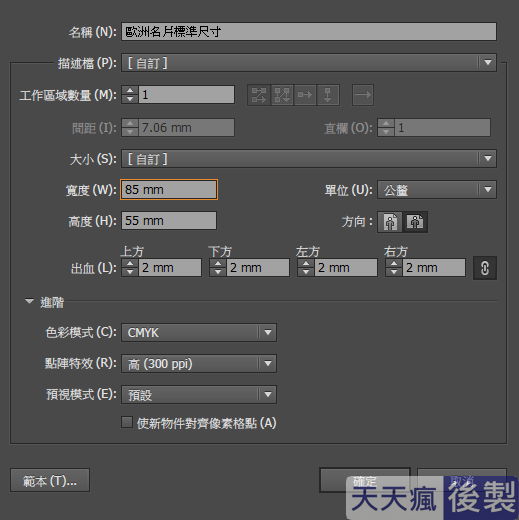The height and width of the screenshot is (520, 519).
Task: Click the 間距 spacing field 7.06 mm
Action: pos(186,128)
